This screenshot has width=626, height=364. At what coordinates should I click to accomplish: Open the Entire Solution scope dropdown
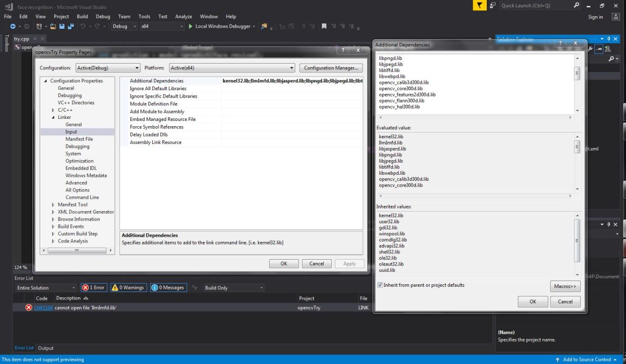point(46,287)
